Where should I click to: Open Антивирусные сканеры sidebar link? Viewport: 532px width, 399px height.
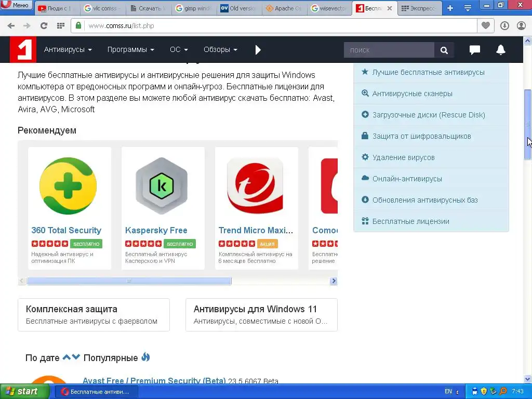(412, 94)
